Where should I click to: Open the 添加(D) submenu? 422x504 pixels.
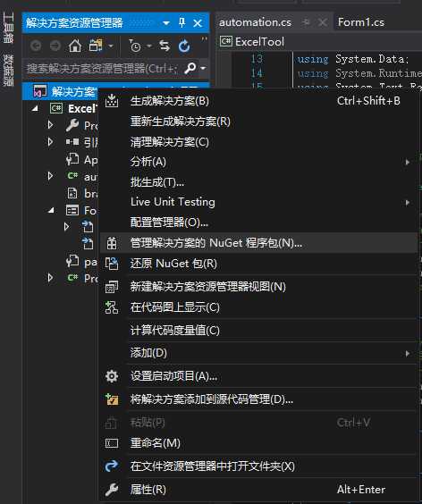(258, 353)
